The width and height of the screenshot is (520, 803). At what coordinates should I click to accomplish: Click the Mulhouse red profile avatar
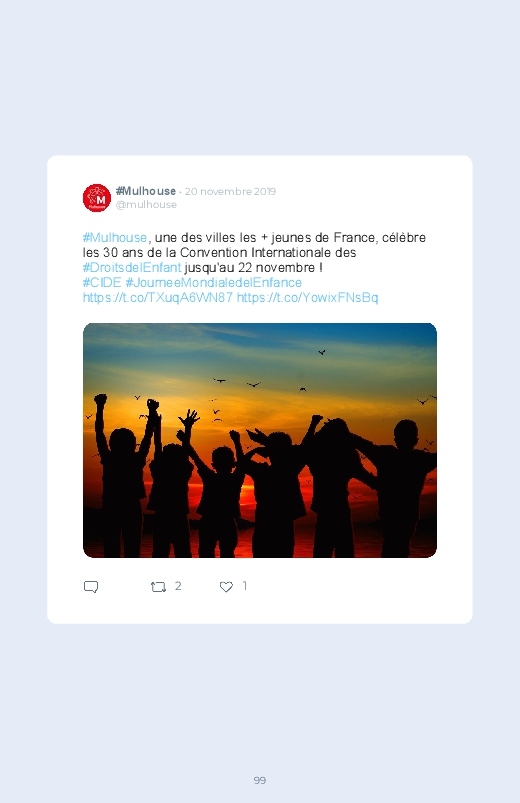(97, 198)
